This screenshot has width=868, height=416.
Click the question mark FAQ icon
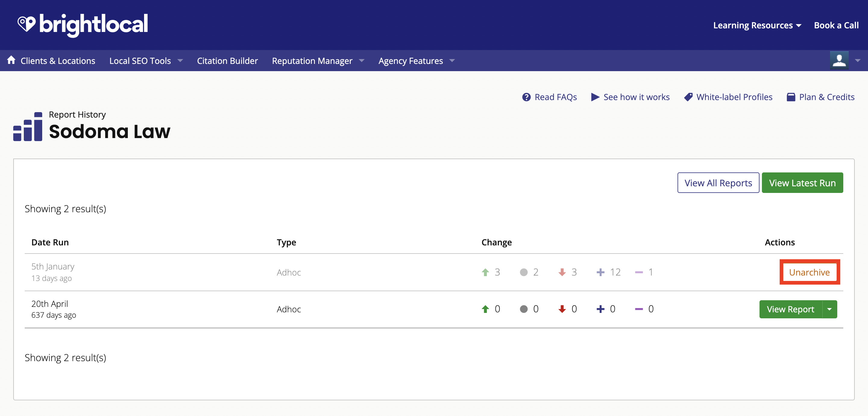point(526,97)
